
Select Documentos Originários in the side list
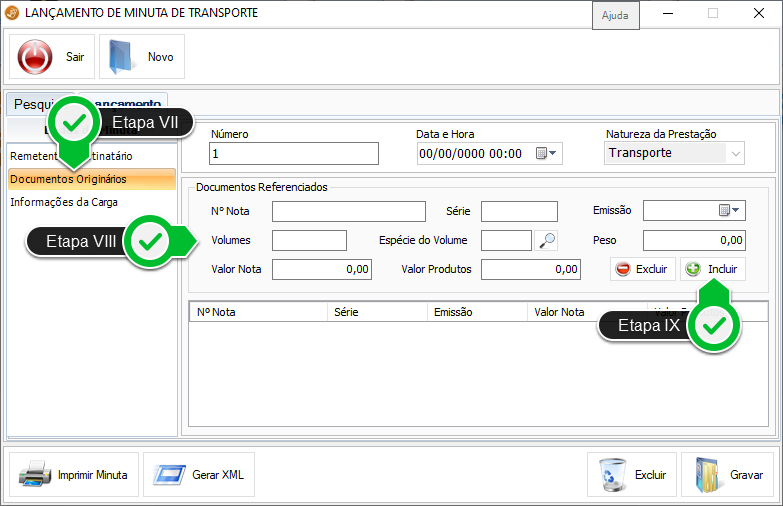tap(68, 179)
